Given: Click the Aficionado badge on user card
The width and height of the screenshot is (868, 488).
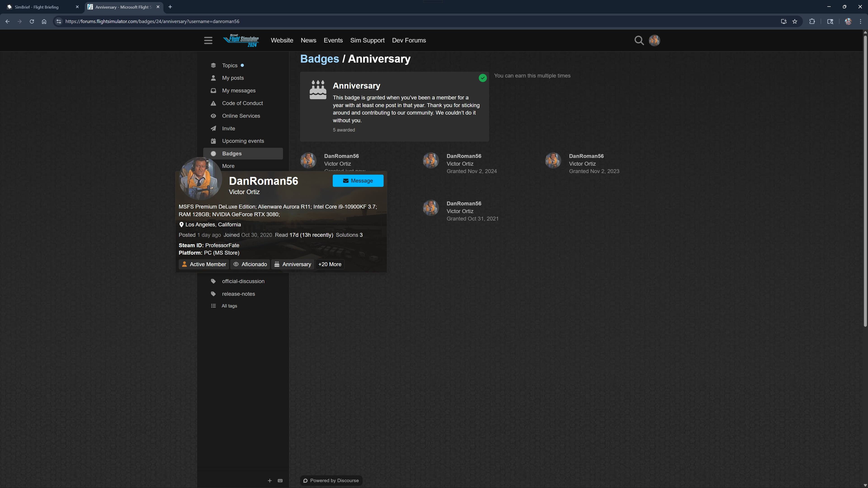Looking at the screenshot, I should tap(250, 264).
